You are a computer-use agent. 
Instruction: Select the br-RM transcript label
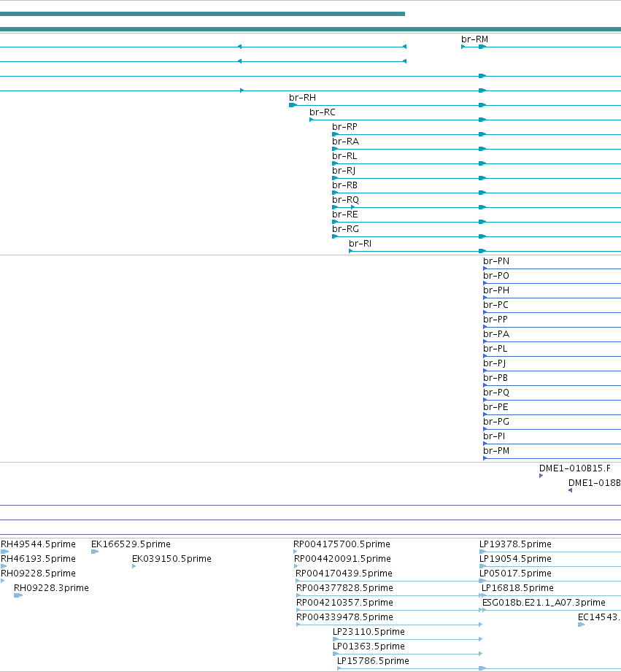tap(474, 39)
